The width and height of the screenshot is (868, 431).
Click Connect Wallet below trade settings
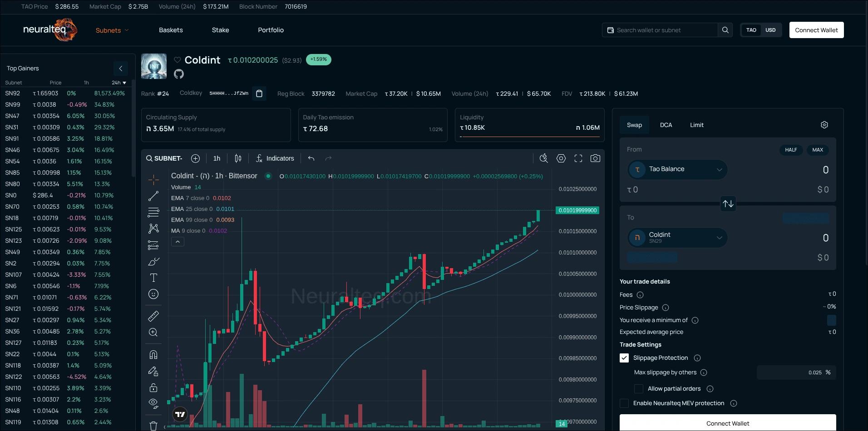click(x=728, y=423)
